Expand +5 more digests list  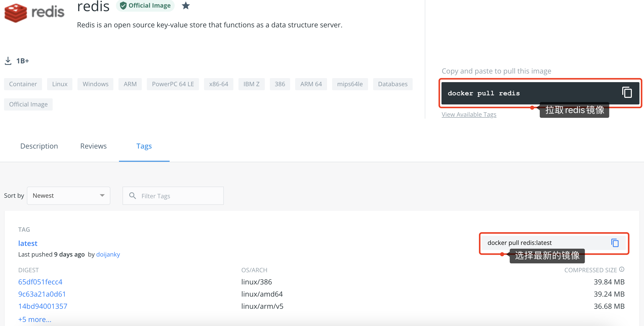[35, 319]
